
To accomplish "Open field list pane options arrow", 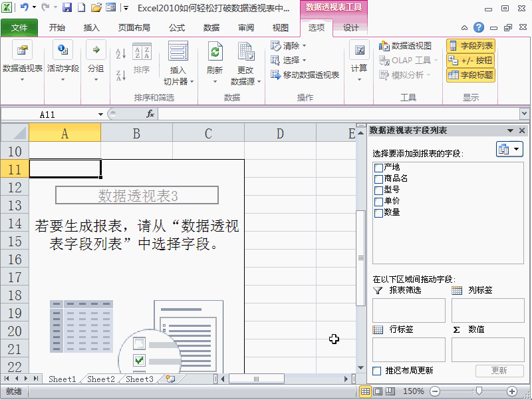I will point(510,130).
